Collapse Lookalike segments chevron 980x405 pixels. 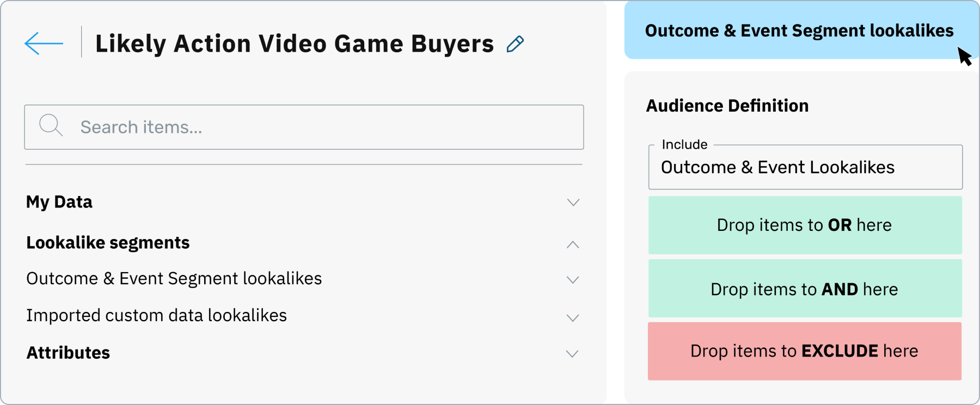[573, 244]
